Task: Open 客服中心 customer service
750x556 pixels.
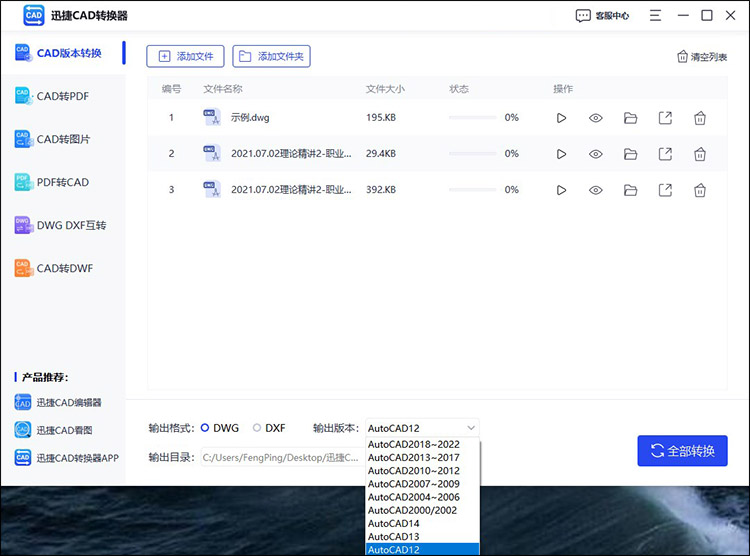Action: (x=602, y=16)
